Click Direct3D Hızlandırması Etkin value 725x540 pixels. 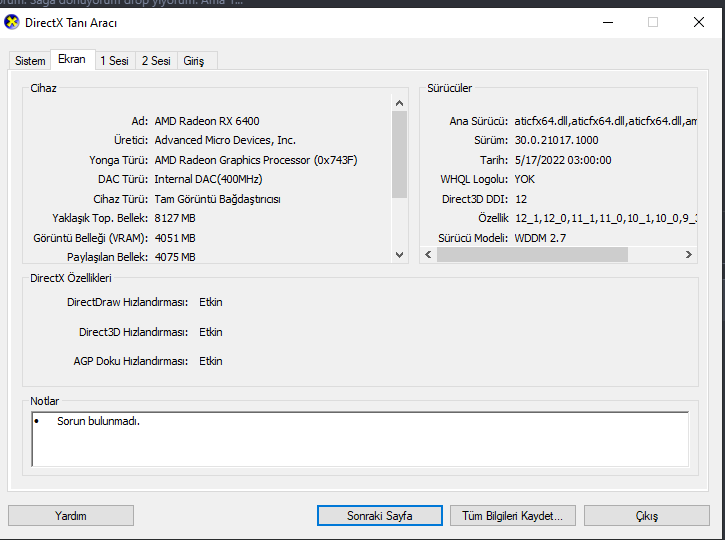pyautogui.click(x=211, y=332)
